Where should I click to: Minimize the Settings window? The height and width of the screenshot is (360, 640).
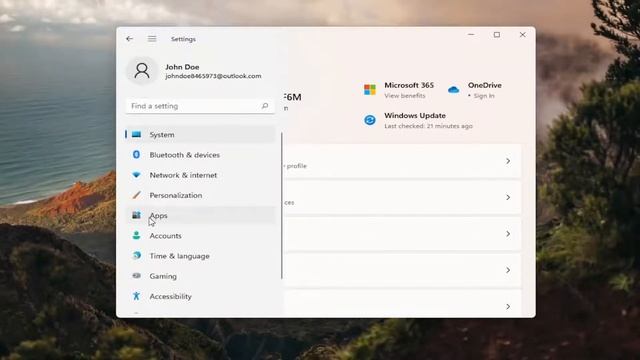coord(471,35)
